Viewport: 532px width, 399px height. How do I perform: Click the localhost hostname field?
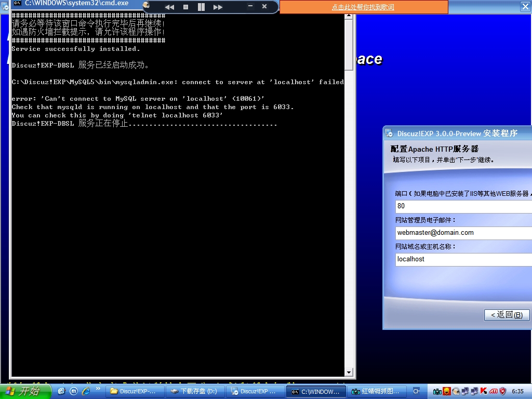[463, 259]
